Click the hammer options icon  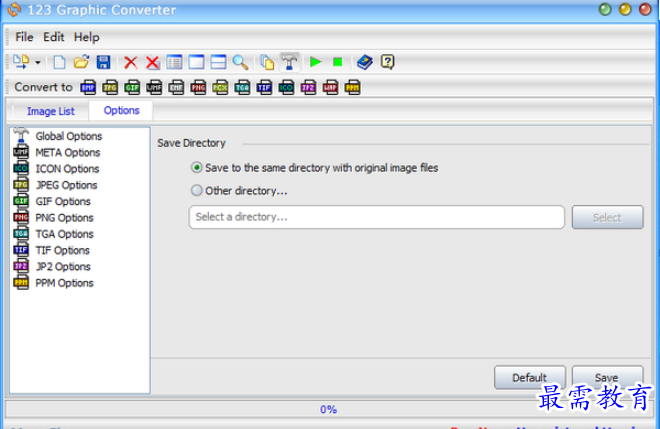click(x=289, y=62)
